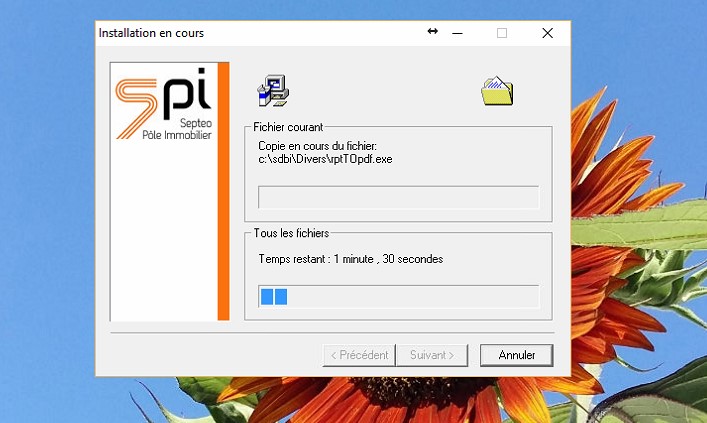This screenshot has width=707, height=423.
Task: Click the all files progress bar
Action: (399, 296)
